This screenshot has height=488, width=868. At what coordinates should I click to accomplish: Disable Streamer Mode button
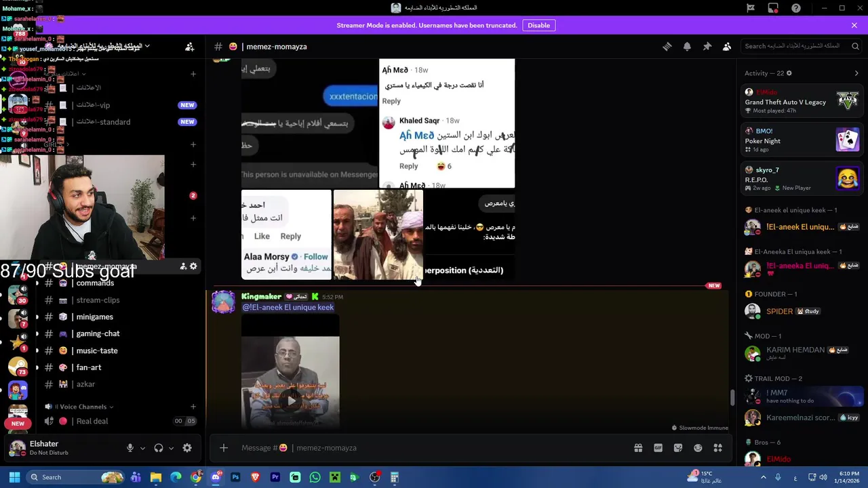click(539, 25)
